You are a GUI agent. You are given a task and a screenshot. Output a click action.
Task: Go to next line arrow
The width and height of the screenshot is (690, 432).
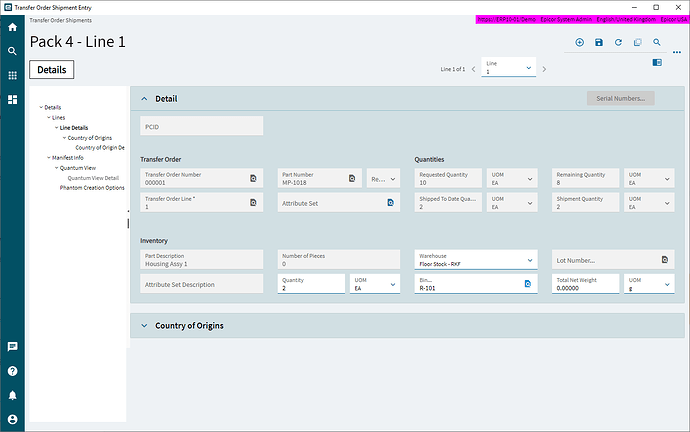pyautogui.click(x=544, y=69)
